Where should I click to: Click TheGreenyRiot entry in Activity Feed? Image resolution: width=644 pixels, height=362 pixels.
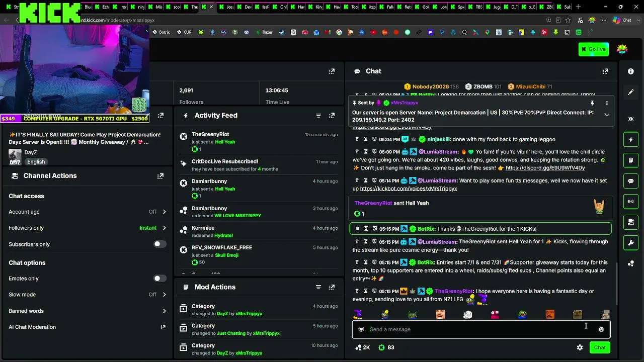click(259, 142)
